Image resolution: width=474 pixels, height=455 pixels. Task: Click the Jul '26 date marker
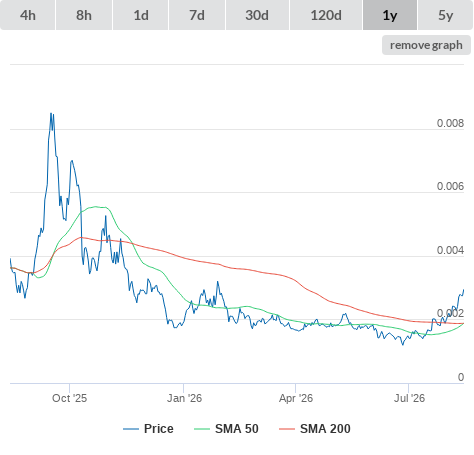pos(409,398)
